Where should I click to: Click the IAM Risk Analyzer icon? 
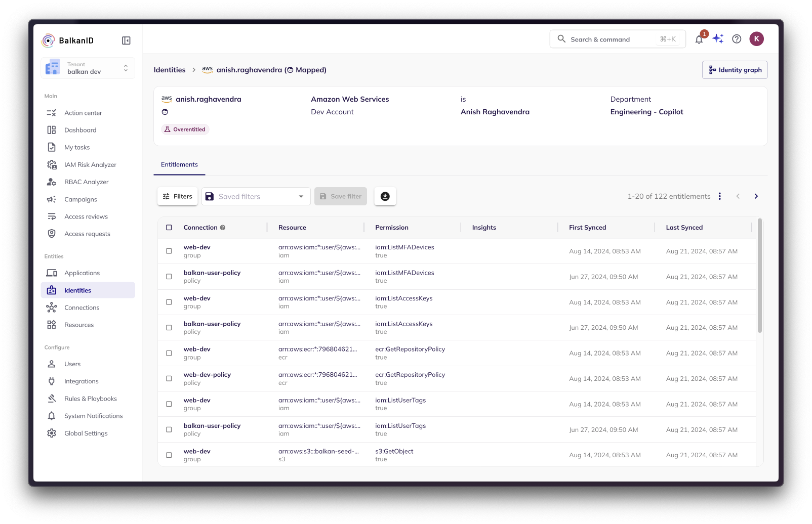(52, 165)
